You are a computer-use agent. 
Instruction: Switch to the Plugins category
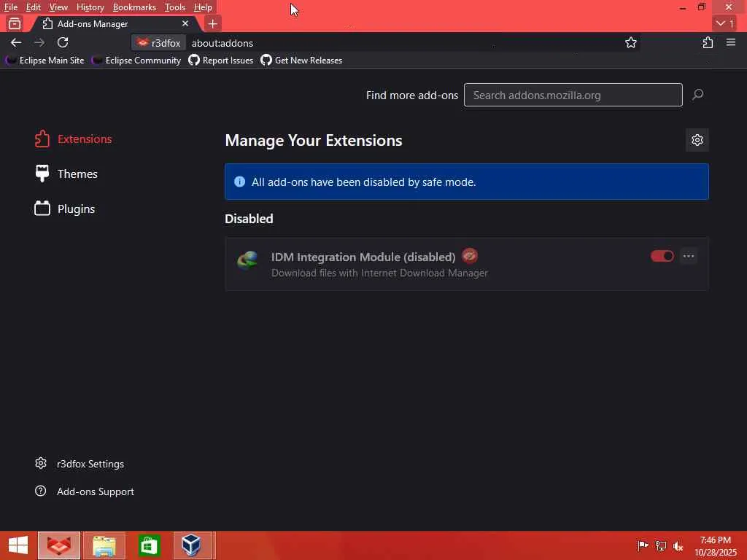[x=65, y=209]
